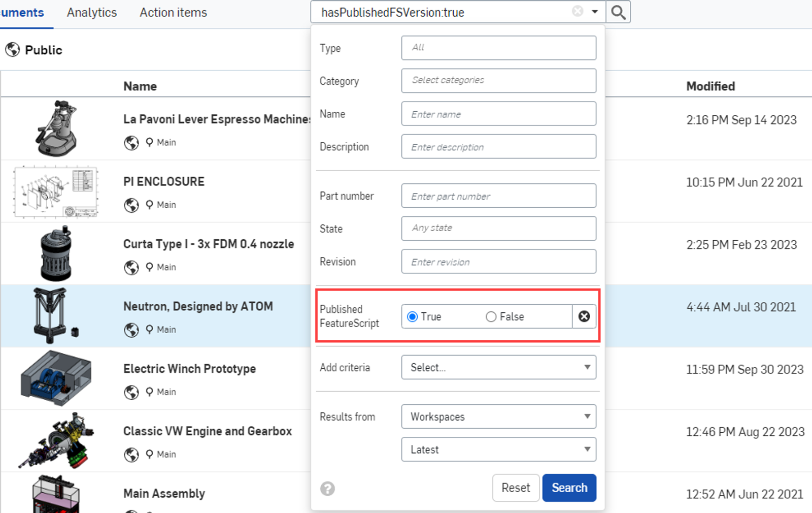Viewport: 812px width, 513px height.
Task: Open the Action items tab
Action: [x=173, y=12]
